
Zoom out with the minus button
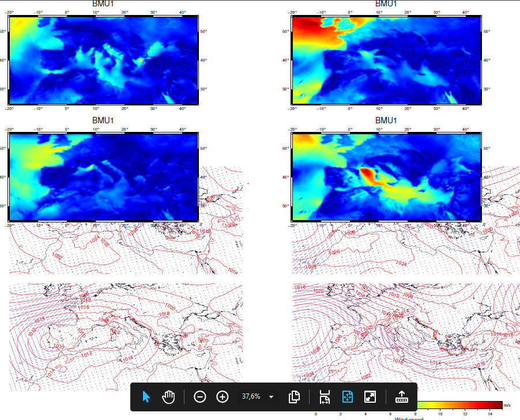click(200, 397)
